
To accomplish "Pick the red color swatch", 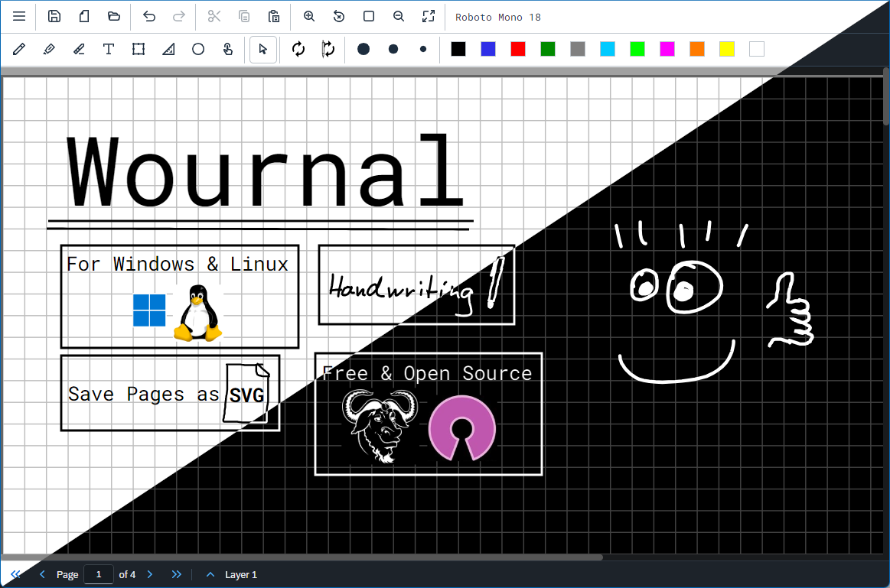I will click(517, 50).
